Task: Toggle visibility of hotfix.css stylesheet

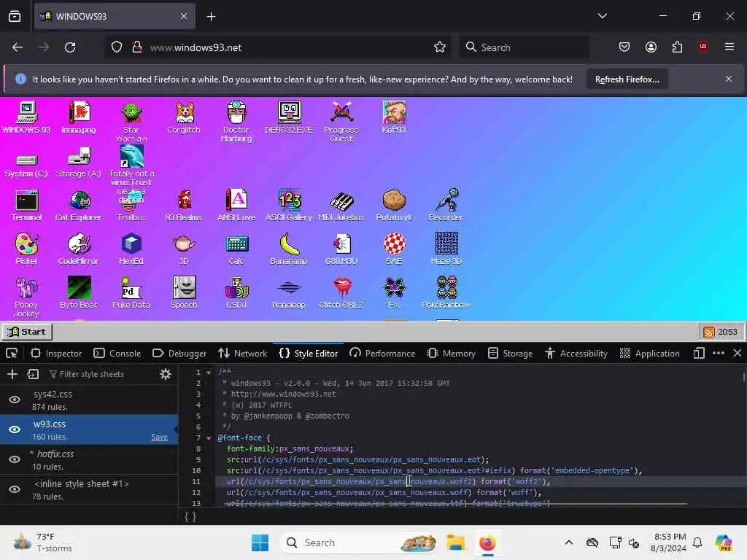Action: 15,459
